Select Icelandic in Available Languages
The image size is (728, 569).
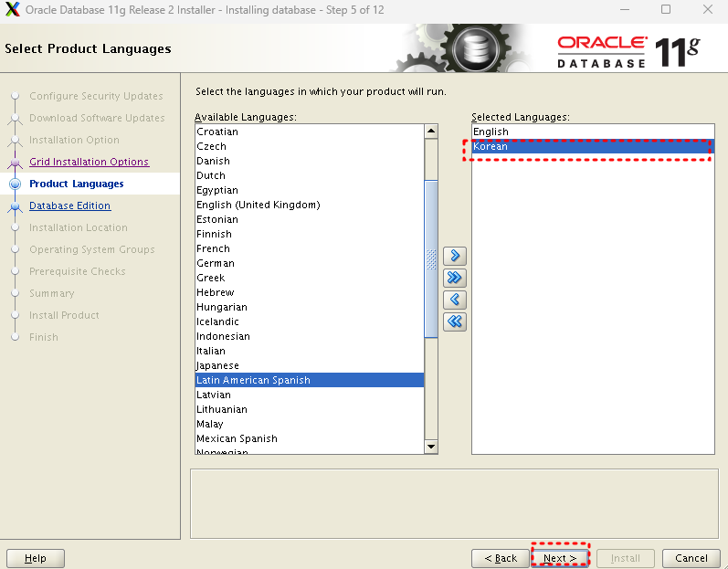(x=310, y=321)
